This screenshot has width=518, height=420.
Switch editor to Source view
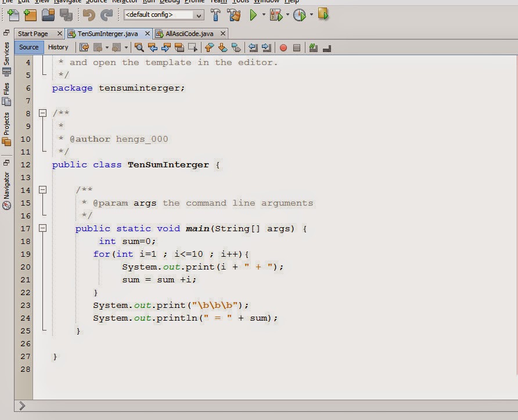click(x=28, y=47)
